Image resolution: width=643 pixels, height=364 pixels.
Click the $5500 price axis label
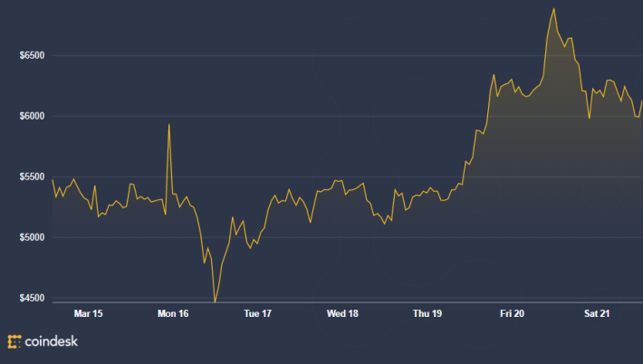[32, 177]
